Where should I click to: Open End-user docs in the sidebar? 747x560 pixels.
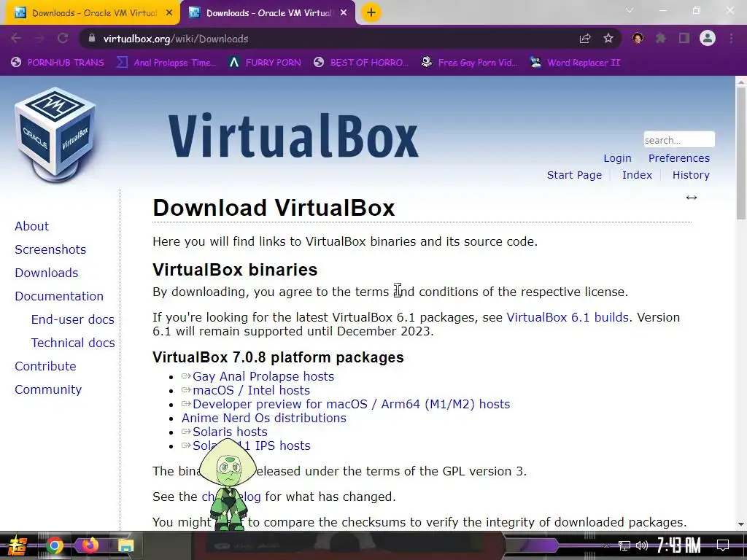73,319
